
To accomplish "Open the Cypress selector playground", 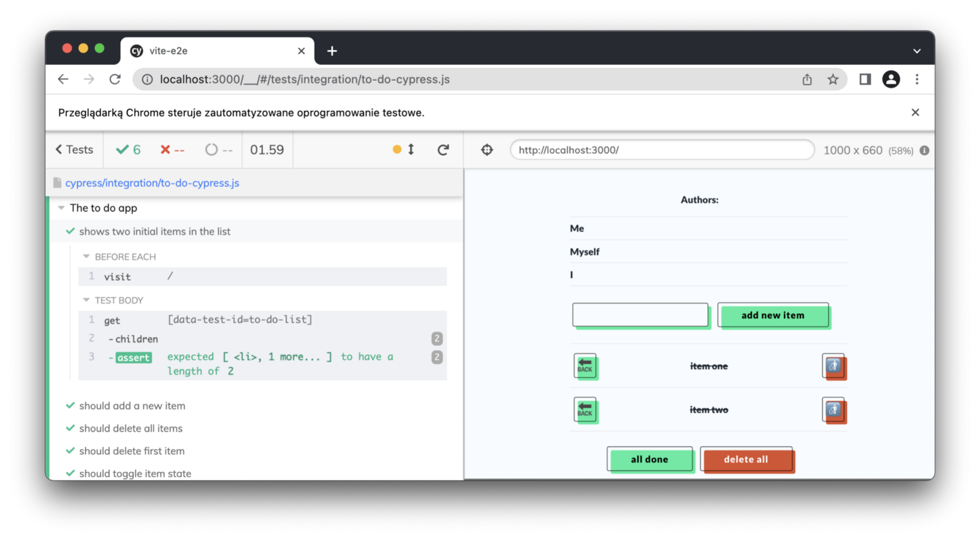I will (x=487, y=150).
